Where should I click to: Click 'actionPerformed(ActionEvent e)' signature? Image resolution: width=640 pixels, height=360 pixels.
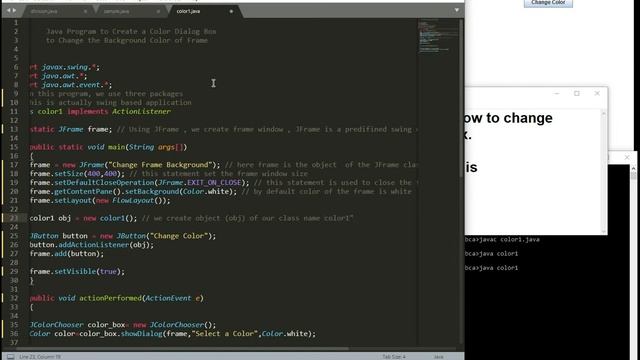pos(141,298)
